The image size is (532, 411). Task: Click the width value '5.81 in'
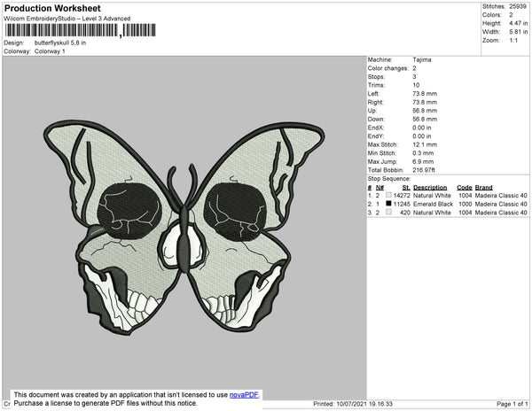[519, 32]
